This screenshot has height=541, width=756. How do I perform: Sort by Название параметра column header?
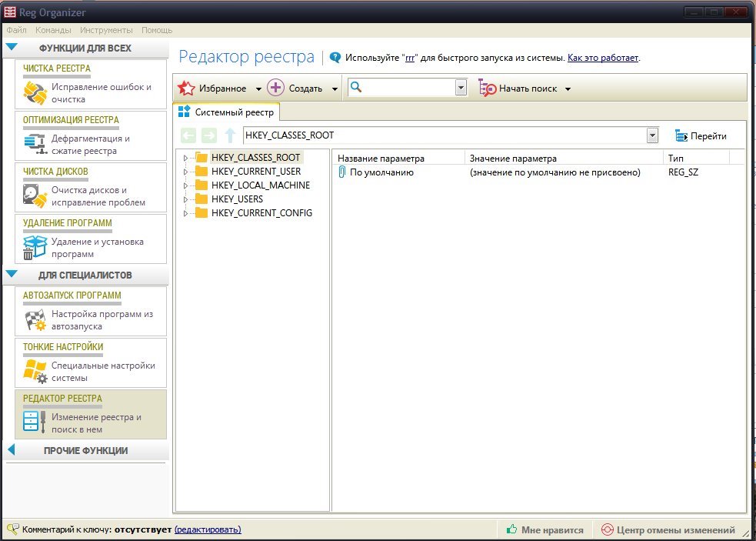[x=398, y=158]
